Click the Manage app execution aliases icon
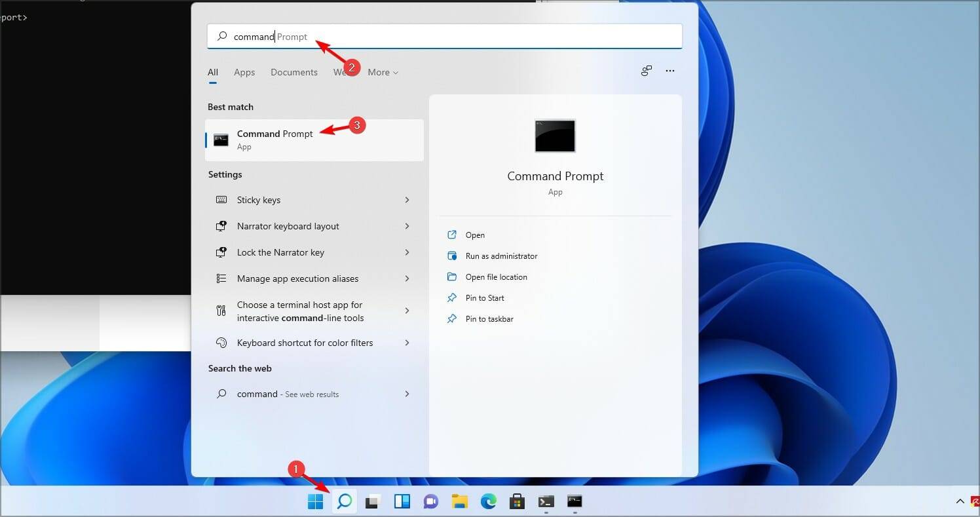This screenshot has height=517, width=980. click(221, 278)
